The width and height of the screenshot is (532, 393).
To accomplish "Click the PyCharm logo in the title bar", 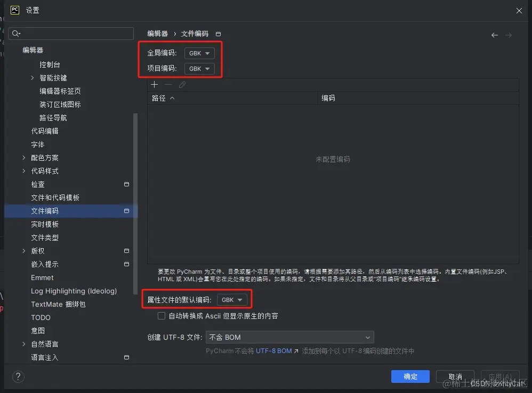I will pyautogui.click(x=14, y=10).
